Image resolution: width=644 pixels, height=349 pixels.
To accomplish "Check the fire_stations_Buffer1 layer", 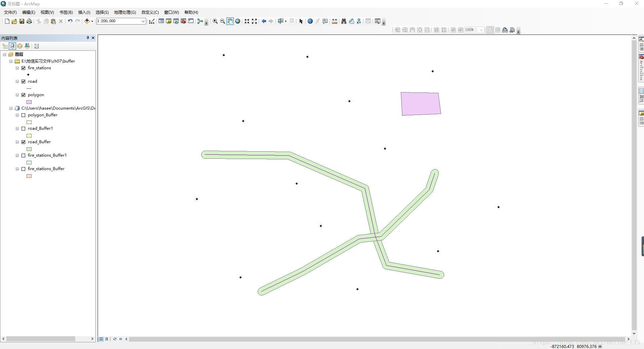I will (x=24, y=155).
